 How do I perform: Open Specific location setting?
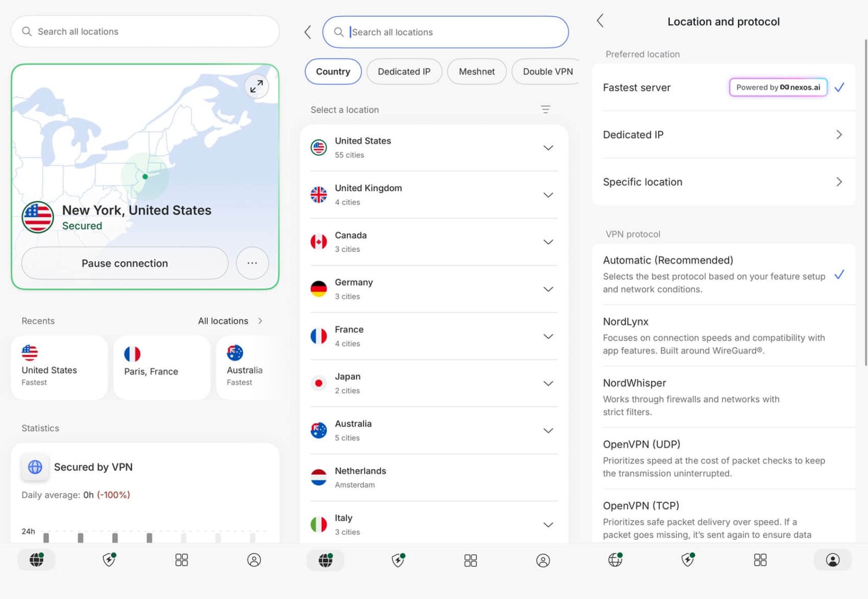[724, 182]
